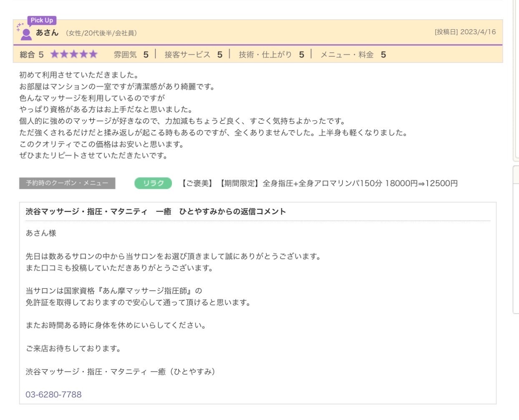Click the メニュー・料金 5 rating
The width and height of the screenshot is (519, 420).
point(353,55)
